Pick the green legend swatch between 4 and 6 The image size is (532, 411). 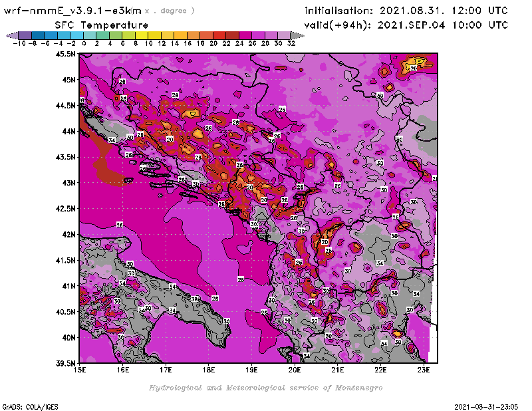click(x=116, y=35)
